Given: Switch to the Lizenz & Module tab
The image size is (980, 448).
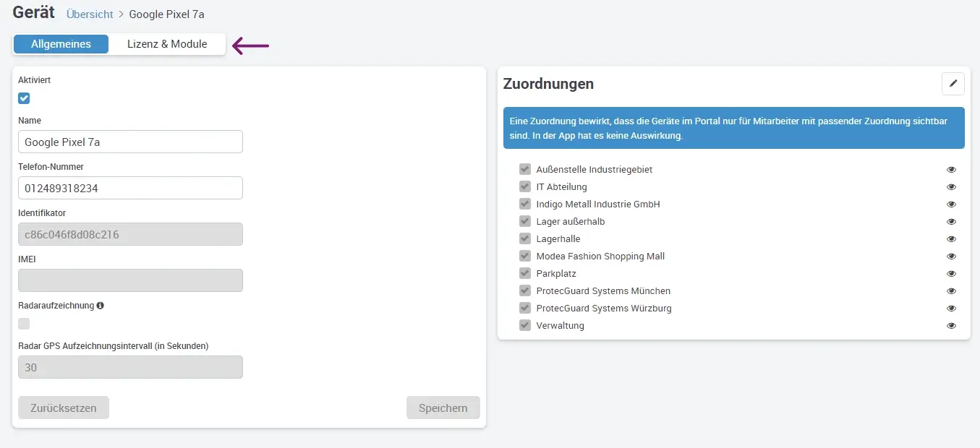Looking at the screenshot, I should coord(167,44).
